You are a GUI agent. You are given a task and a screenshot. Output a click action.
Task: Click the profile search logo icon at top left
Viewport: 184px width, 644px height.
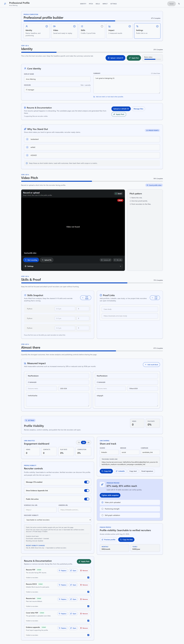[5, 4]
